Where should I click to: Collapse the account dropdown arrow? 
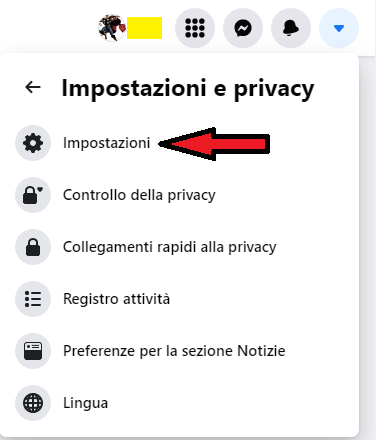pyautogui.click(x=339, y=28)
